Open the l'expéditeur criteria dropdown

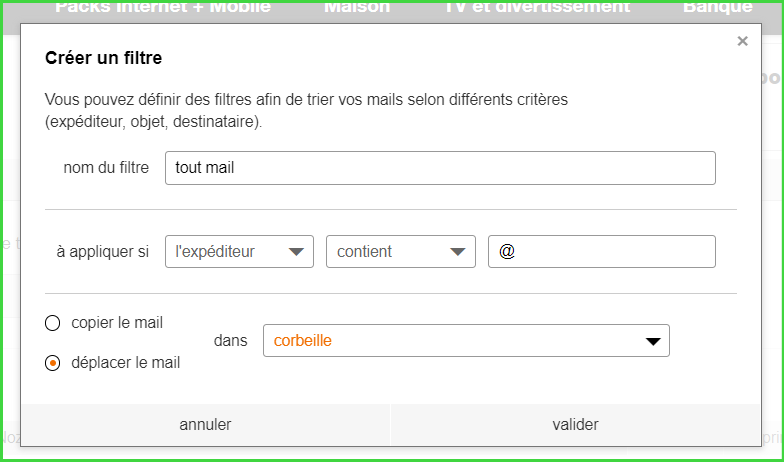point(239,252)
